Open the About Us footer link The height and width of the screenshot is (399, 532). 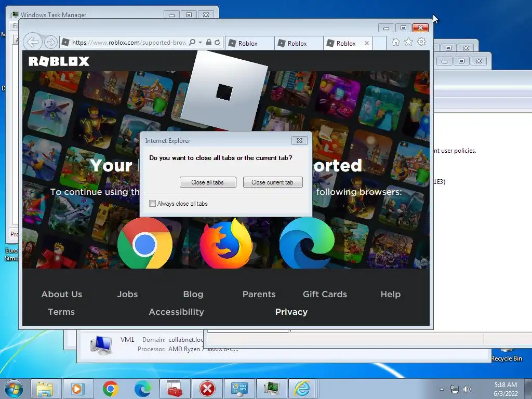pos(62,294)
